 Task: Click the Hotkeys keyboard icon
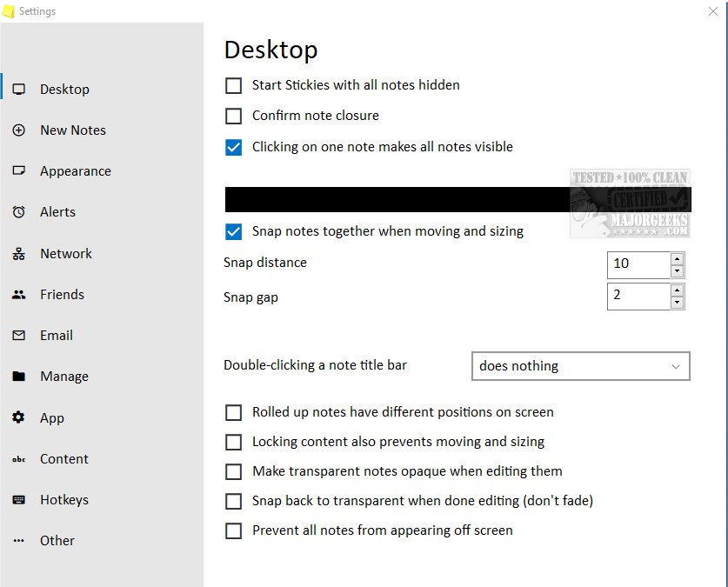(x=19, y=500)
